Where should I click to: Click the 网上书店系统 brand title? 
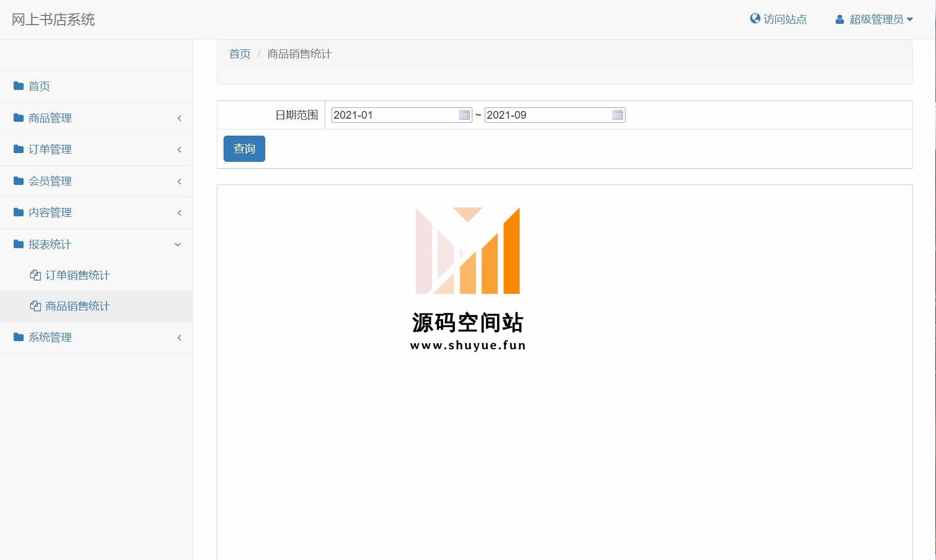53,20
